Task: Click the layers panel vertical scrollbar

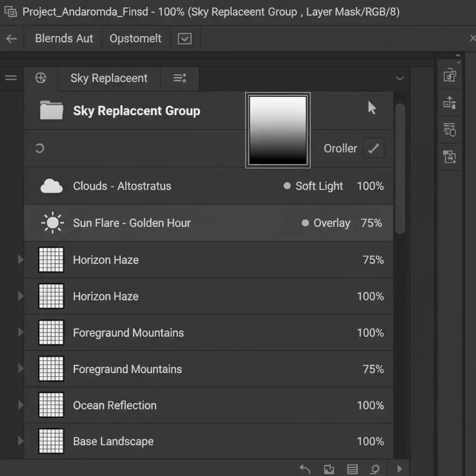Action: click(400, 167)
